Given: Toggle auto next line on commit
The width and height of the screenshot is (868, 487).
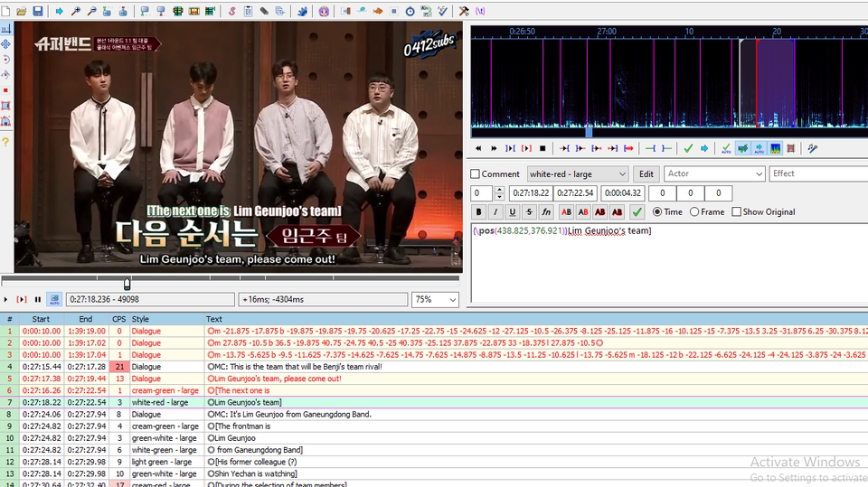Looking at the screenshot, I should (743, 148).
